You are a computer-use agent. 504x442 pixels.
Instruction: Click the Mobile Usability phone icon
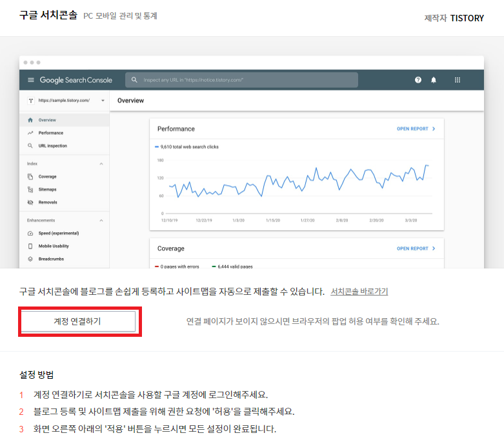(x=30, y=246)
